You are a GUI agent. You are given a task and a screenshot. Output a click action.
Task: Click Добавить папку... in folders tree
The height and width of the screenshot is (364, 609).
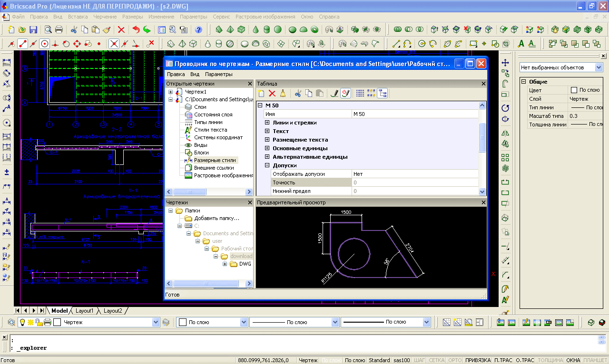[x=216, y=218]
